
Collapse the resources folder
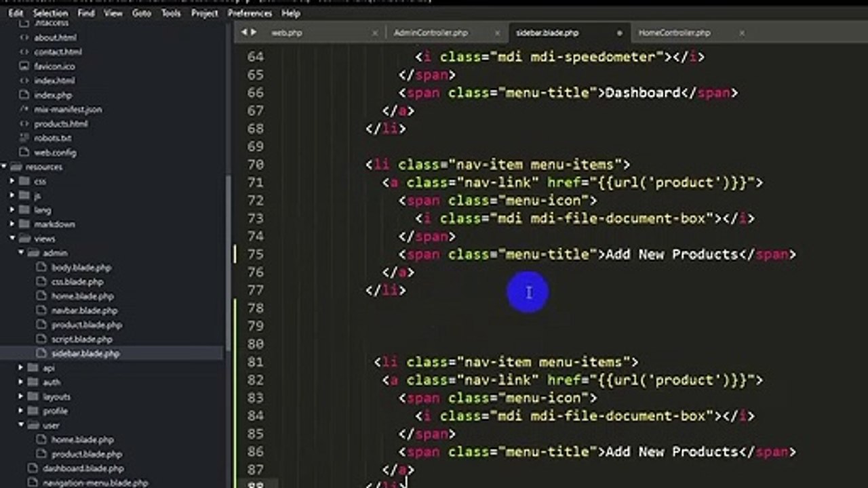tap(4, 167)
